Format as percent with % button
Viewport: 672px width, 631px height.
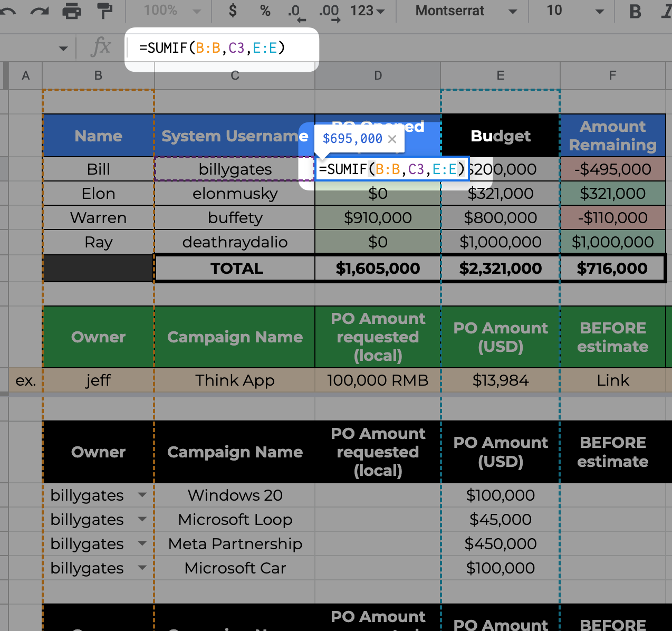(265, 11)
